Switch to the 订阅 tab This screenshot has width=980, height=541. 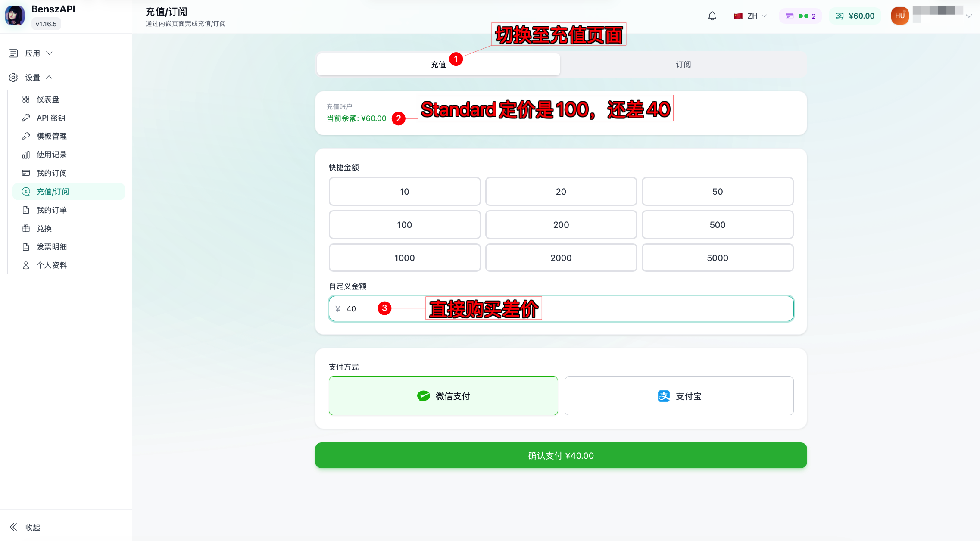point(683,65)
